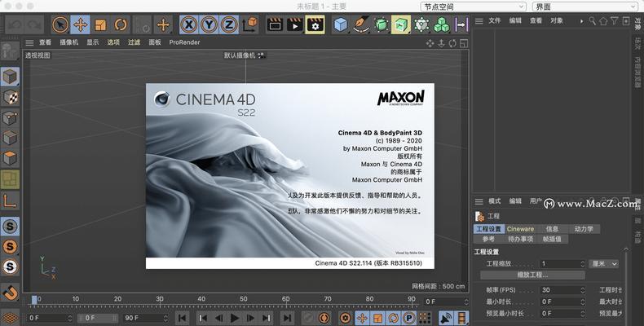The height and width of the screenshot is (326, 644).
Task: Click the Redo arrow icon
Action: click(34, 25)
